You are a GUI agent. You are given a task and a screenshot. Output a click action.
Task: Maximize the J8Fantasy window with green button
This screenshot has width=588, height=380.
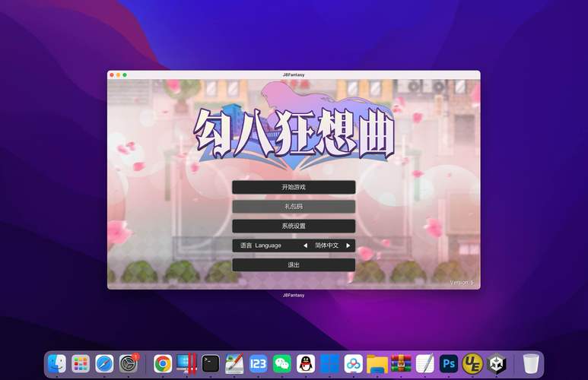tap(125, 75)
